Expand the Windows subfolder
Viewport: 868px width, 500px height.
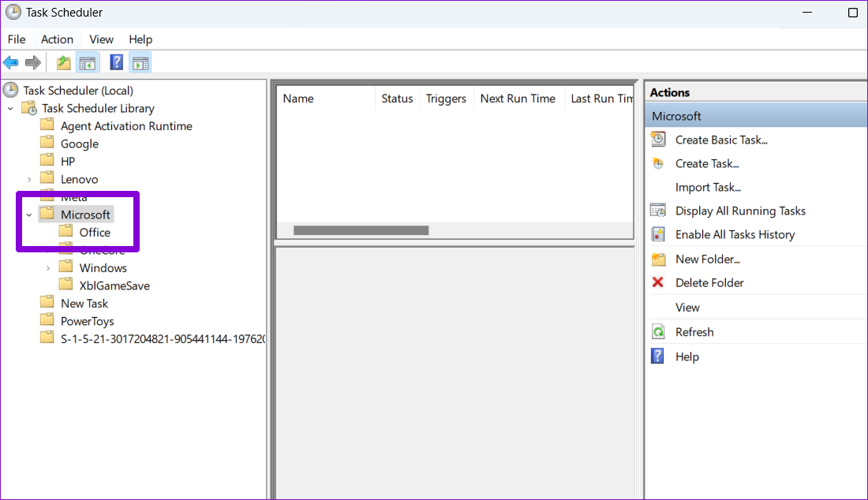(x=48, y=268)
